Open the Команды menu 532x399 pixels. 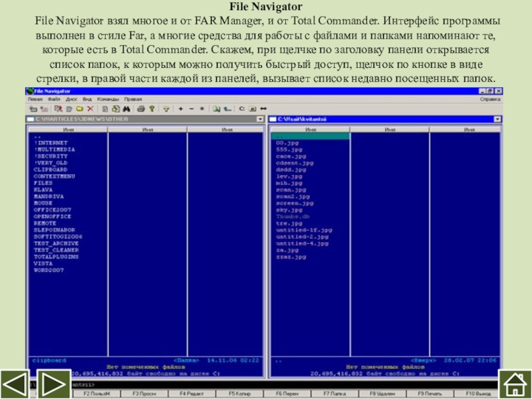click(x=108, y=99)
